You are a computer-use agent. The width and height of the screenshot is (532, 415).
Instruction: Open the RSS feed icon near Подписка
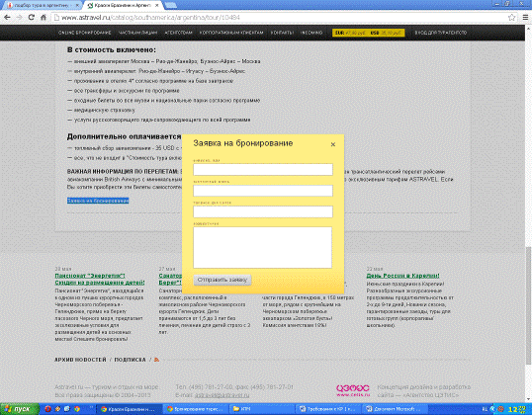pos(157,360)
